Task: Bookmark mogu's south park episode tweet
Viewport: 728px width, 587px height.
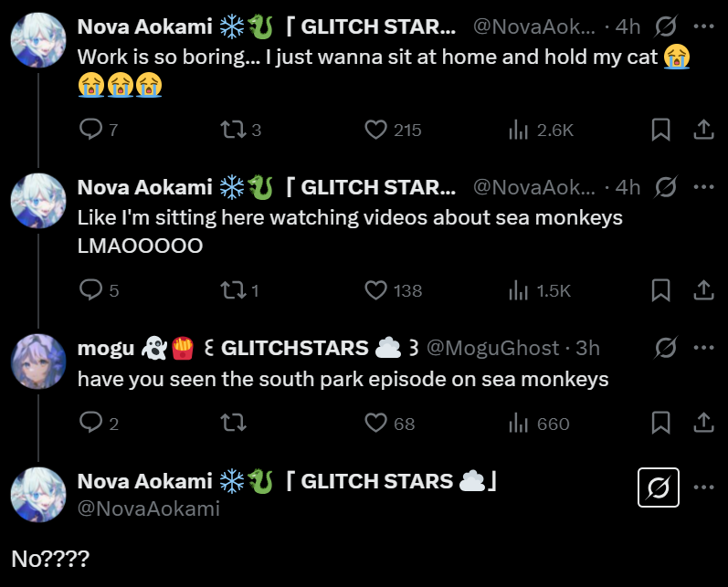Action: (x=660, y=423)
